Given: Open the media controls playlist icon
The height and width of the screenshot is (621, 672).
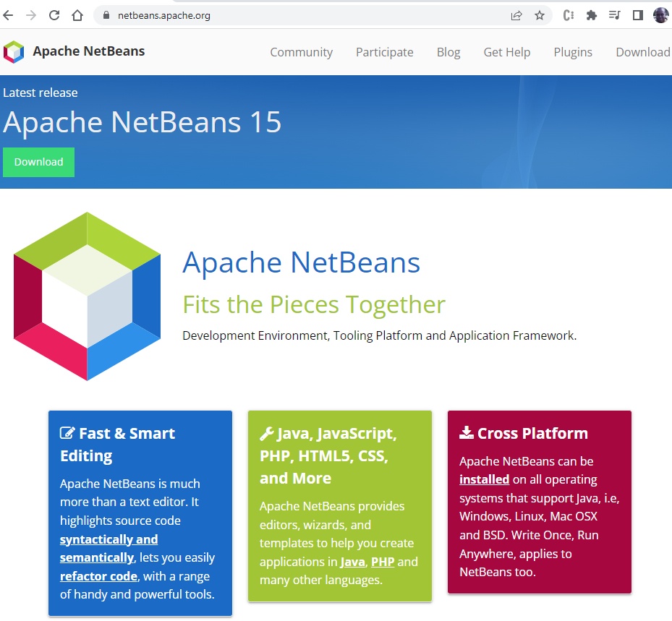Looking at the screenshot, I should click(615, 16).
